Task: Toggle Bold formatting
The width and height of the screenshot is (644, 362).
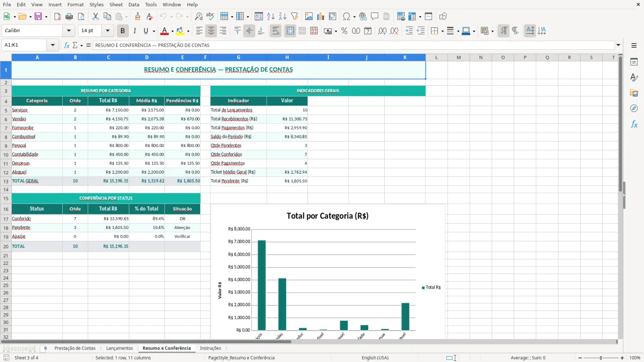Action: click(x=122, y=31)
